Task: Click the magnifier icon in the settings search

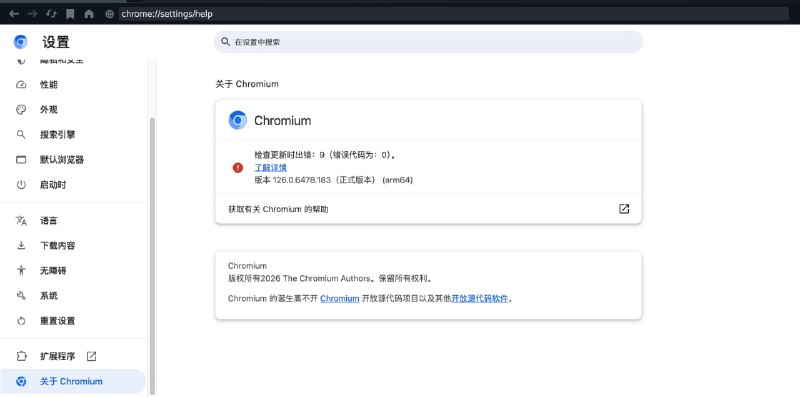Action: point(226,42)
